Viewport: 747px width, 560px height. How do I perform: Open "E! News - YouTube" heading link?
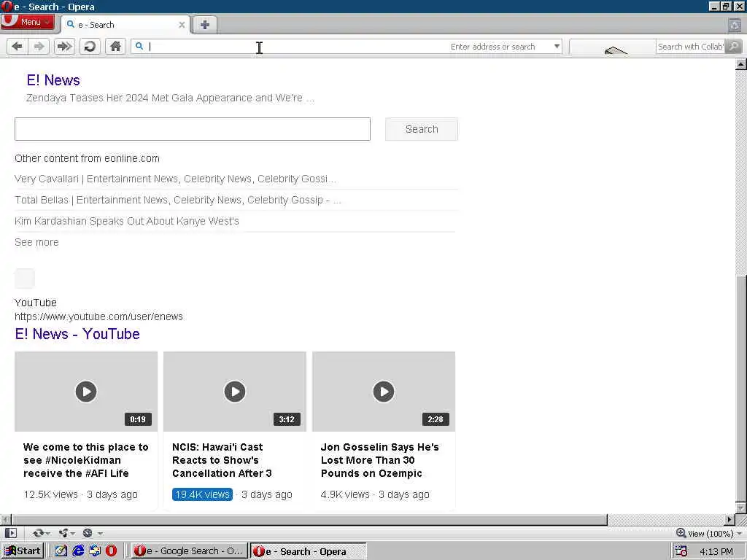coord(77,334)
